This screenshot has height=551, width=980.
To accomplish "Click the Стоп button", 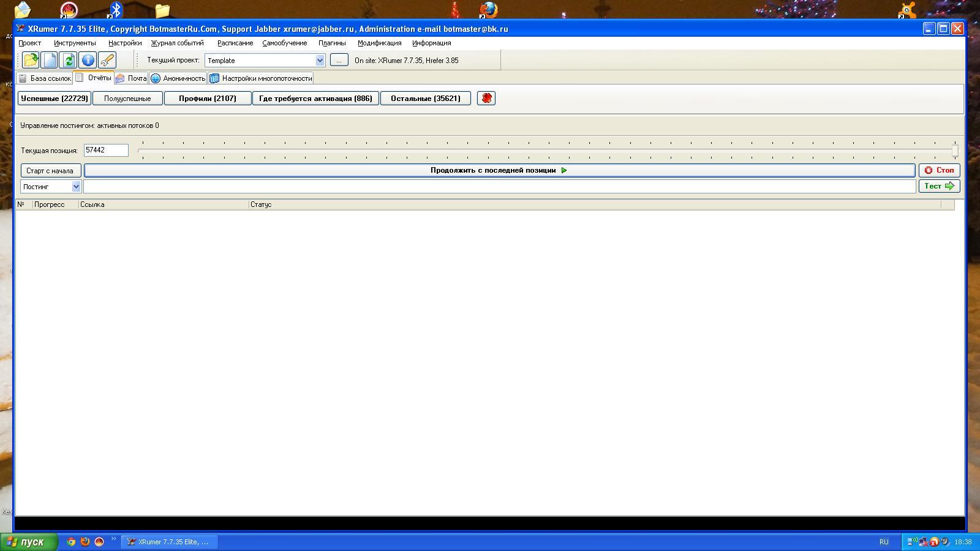I will [939, 170].
